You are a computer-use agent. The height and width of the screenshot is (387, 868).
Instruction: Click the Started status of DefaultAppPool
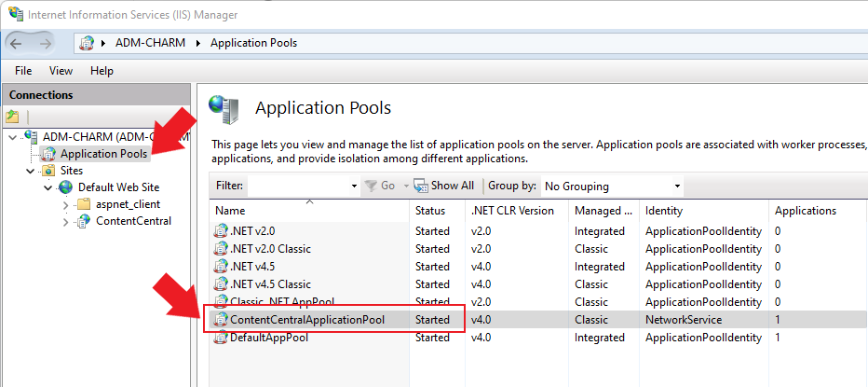[432, 338]
